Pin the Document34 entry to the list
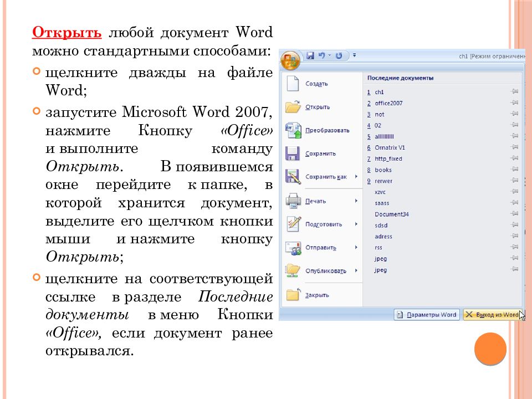Viewport: 532px width, 399px height. point(514,213)
